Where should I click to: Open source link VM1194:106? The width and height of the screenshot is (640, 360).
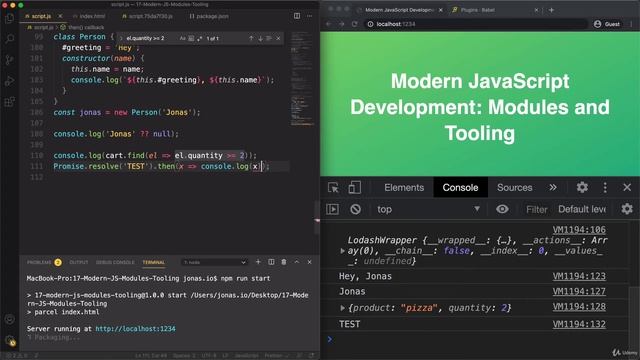579,230
